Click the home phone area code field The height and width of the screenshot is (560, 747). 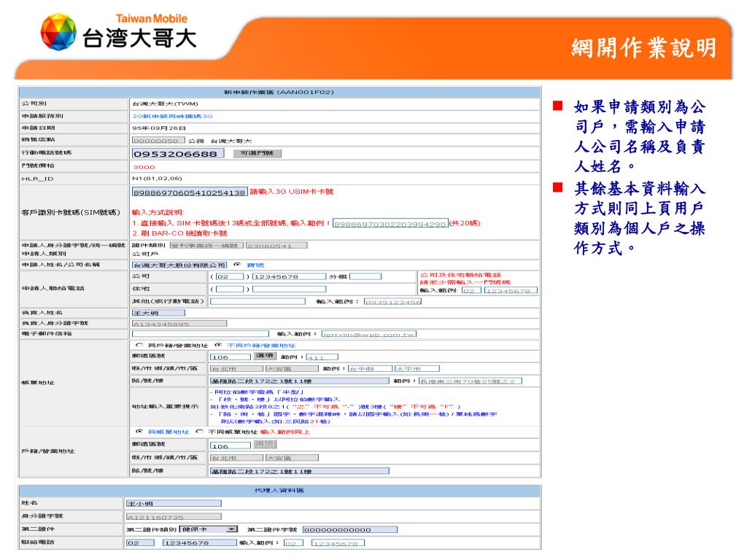[x=229, y=289]
